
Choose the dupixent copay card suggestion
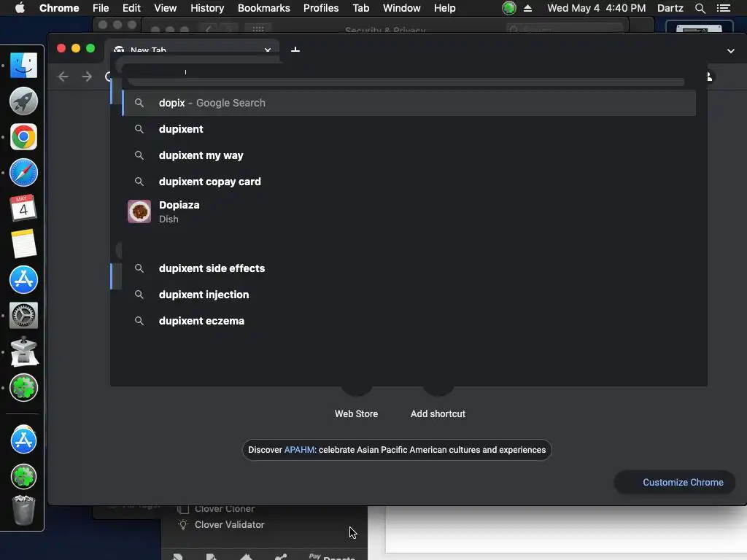(409, 182)
